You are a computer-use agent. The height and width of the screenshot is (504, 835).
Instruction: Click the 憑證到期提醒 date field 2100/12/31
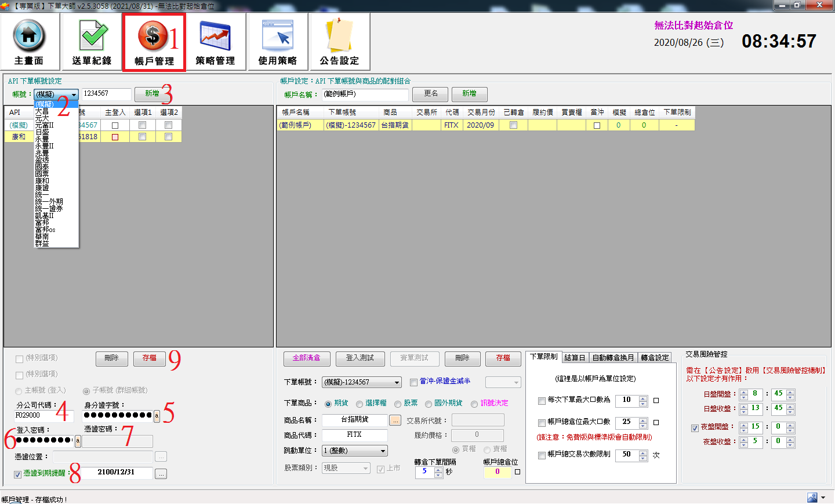[116, 473]
